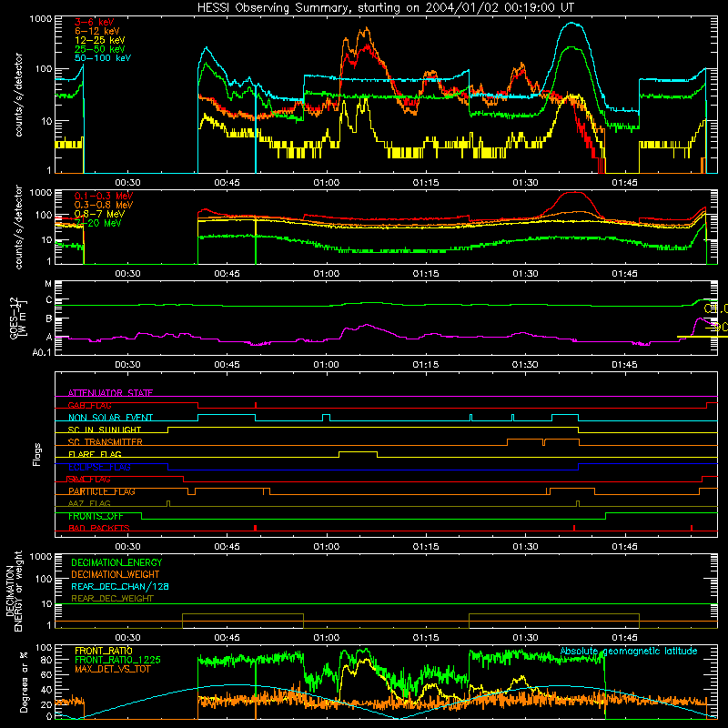Click the A0.1 label on GOES axis

click(41, 353)
